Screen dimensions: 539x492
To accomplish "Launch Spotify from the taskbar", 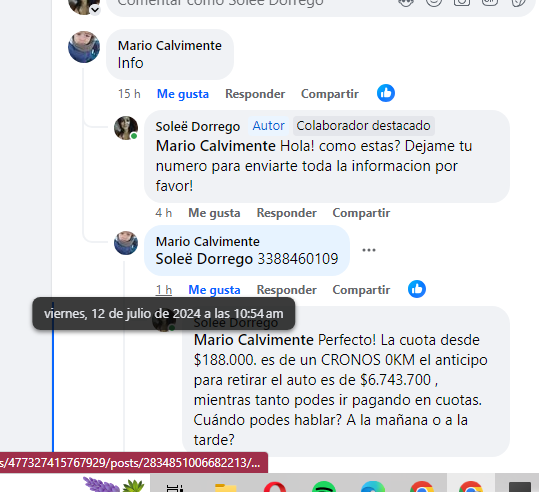I will click(x=324, y=488).
